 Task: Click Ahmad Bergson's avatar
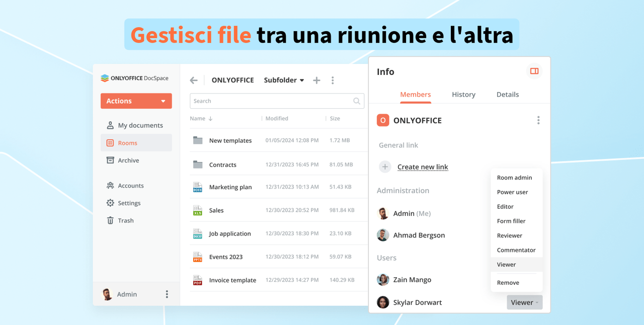[x=383, y=235]
